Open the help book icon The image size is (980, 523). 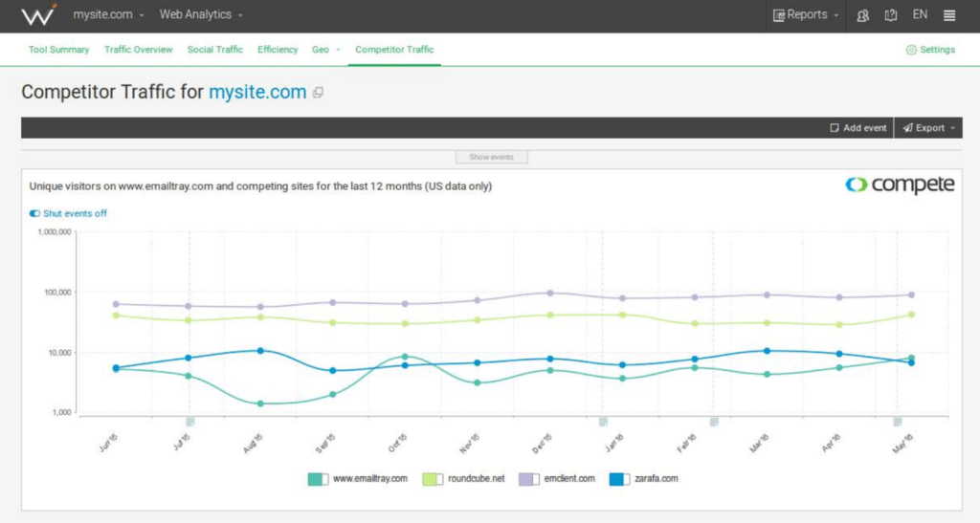(891, 15)
